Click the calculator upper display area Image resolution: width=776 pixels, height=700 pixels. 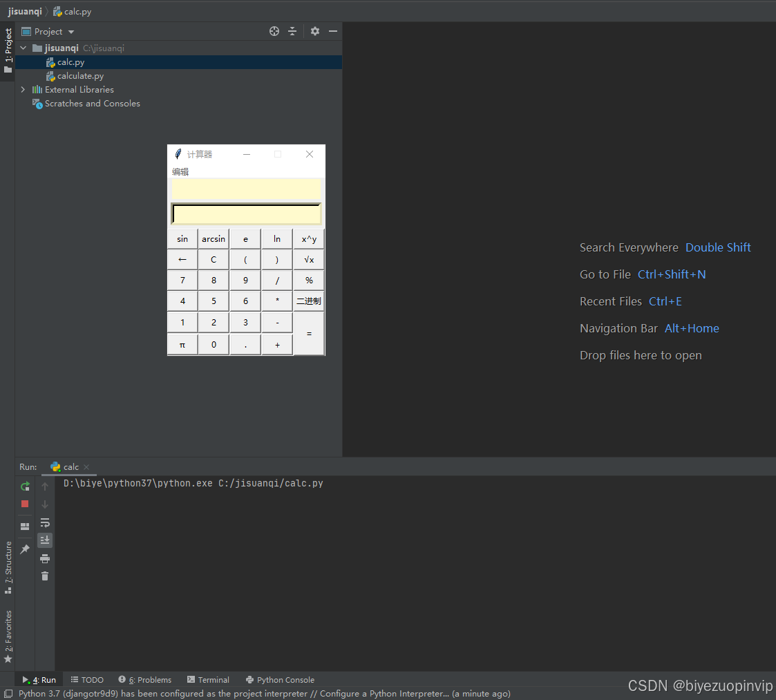(x=246, y=189)
